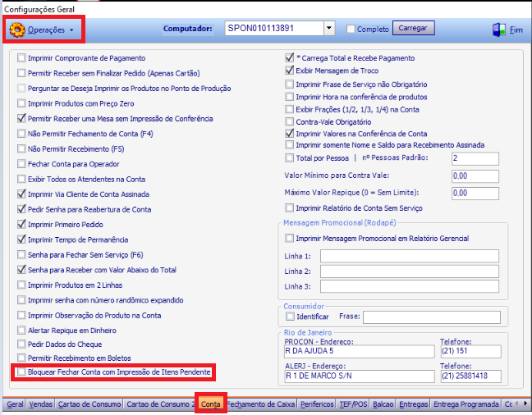Enable Imprimir Comprovante de Pagamento

tap(21, 58)
